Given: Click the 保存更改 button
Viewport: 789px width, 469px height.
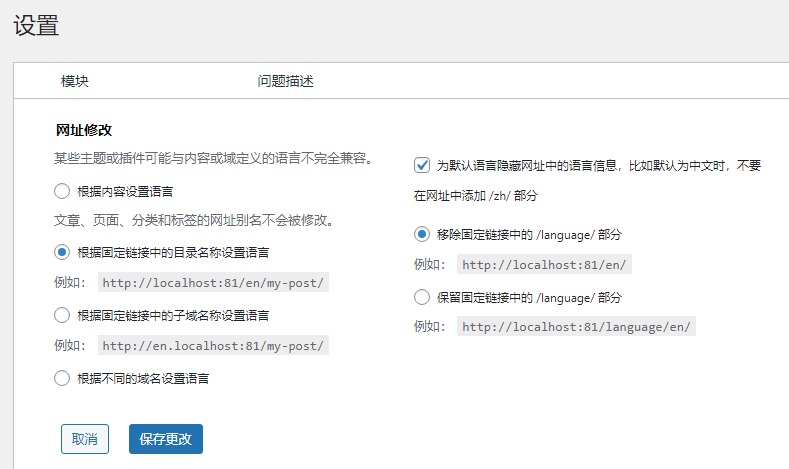Looking at the screenshot, I should click(166, 439).
